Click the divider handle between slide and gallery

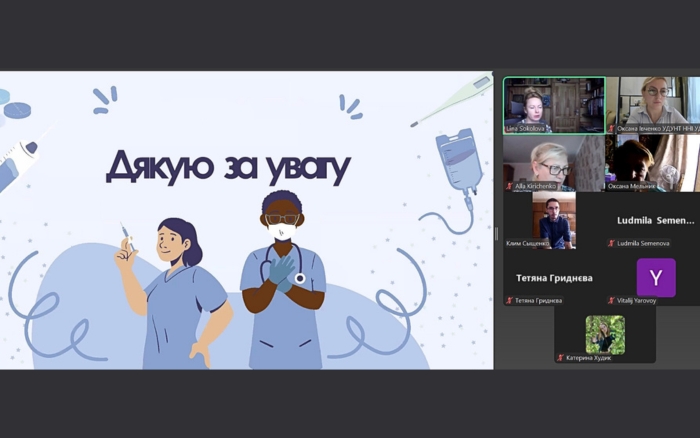click(497, 234)
